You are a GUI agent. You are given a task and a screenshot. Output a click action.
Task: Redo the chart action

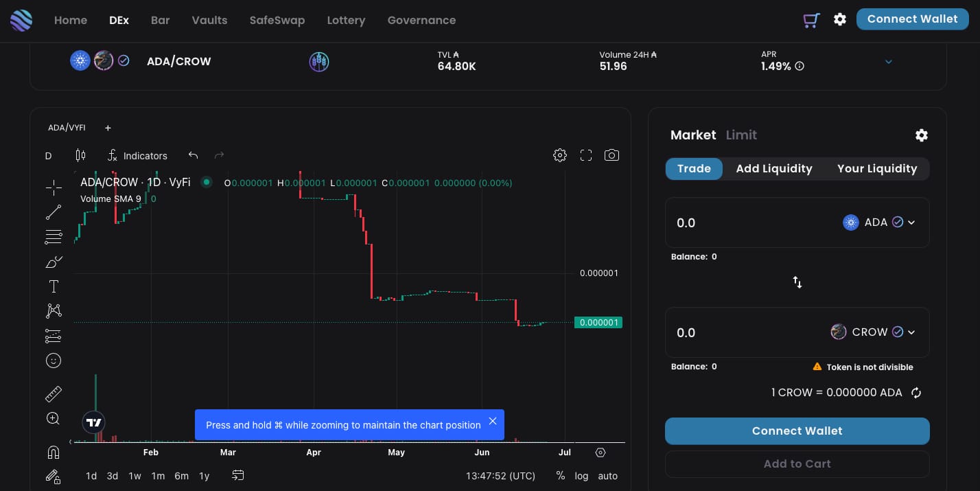pos(220,155)
